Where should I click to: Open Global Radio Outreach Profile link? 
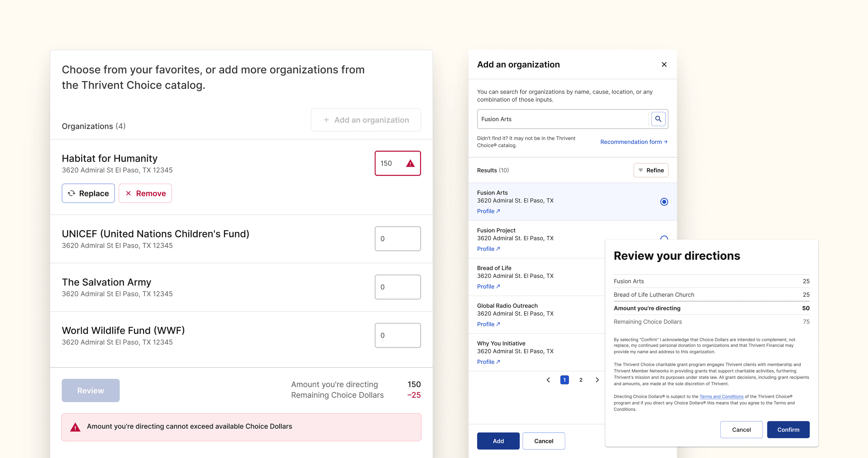click(488, 324)
